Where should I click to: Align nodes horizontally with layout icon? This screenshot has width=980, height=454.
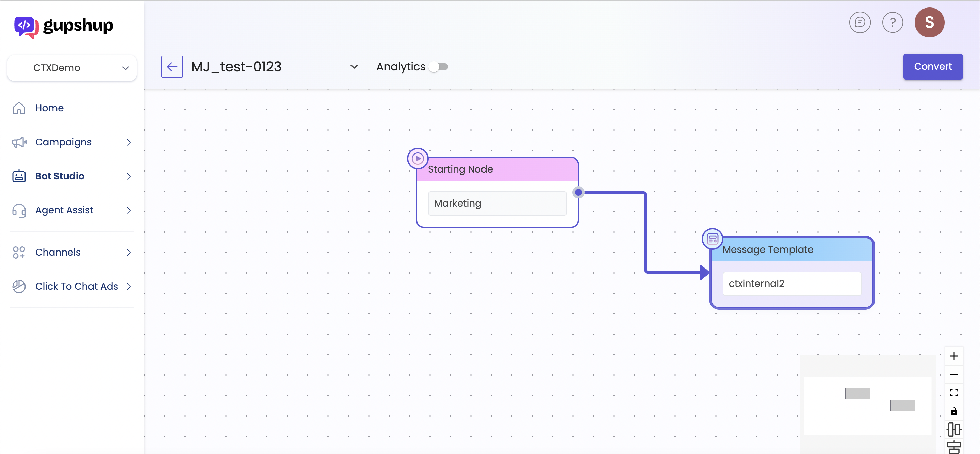[x=953, y=429]
